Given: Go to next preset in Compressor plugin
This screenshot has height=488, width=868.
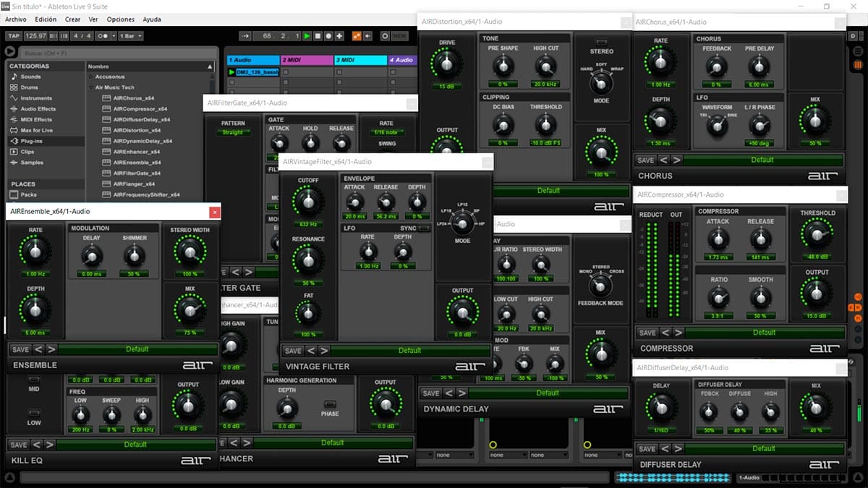Looking at the screenshot, I should pos(678,333).
